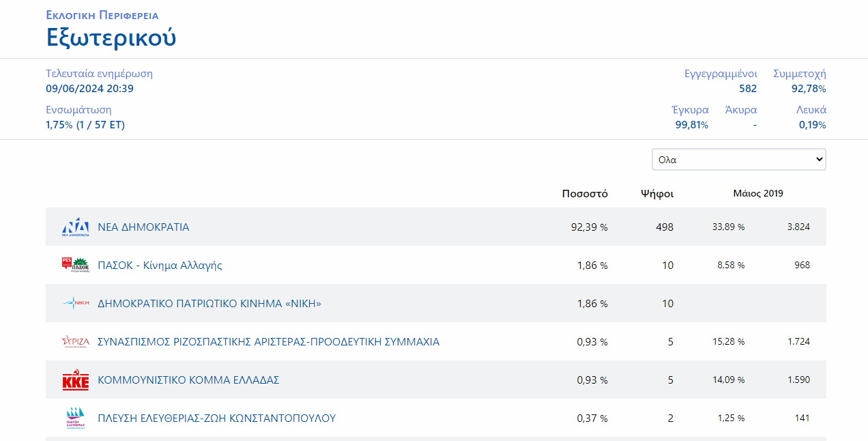Open the Όλα filter dropdown
This screenshot has width=868, height=441.
(x=739, y=160)
